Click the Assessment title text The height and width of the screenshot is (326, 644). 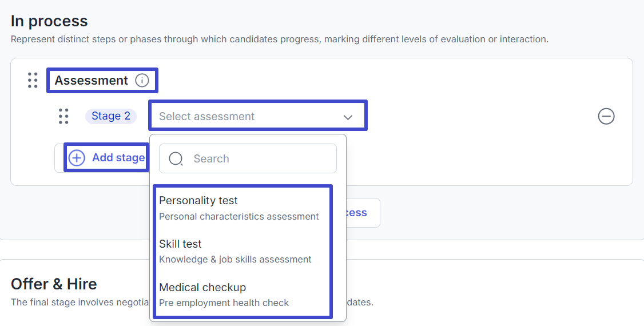click(91, 81)
